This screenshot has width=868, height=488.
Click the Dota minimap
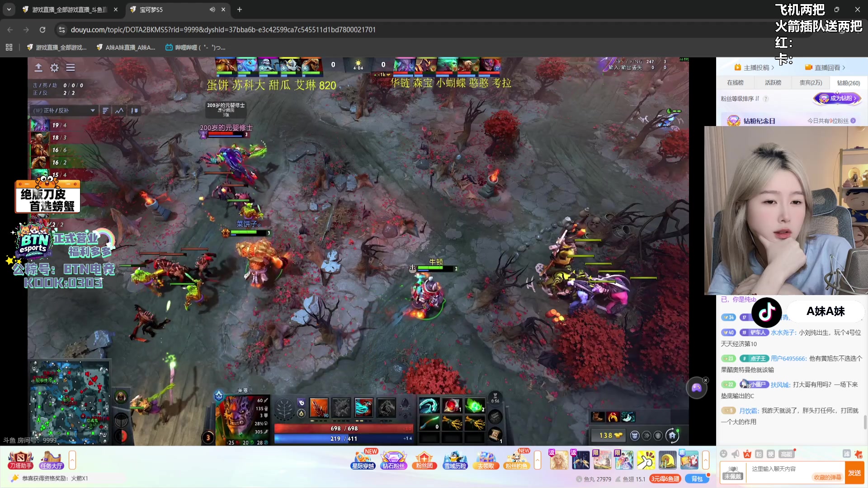pos(69,402)
